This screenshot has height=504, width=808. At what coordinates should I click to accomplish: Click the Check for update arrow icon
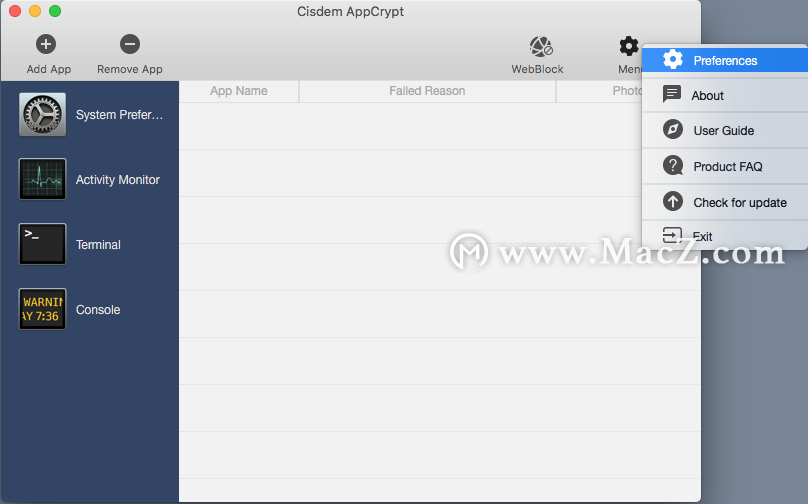pos(672,201)
